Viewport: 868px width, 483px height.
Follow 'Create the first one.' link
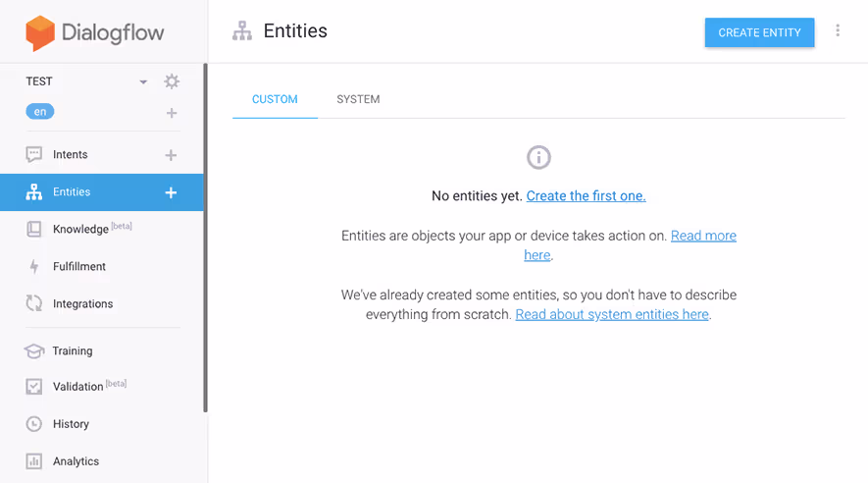586,195
